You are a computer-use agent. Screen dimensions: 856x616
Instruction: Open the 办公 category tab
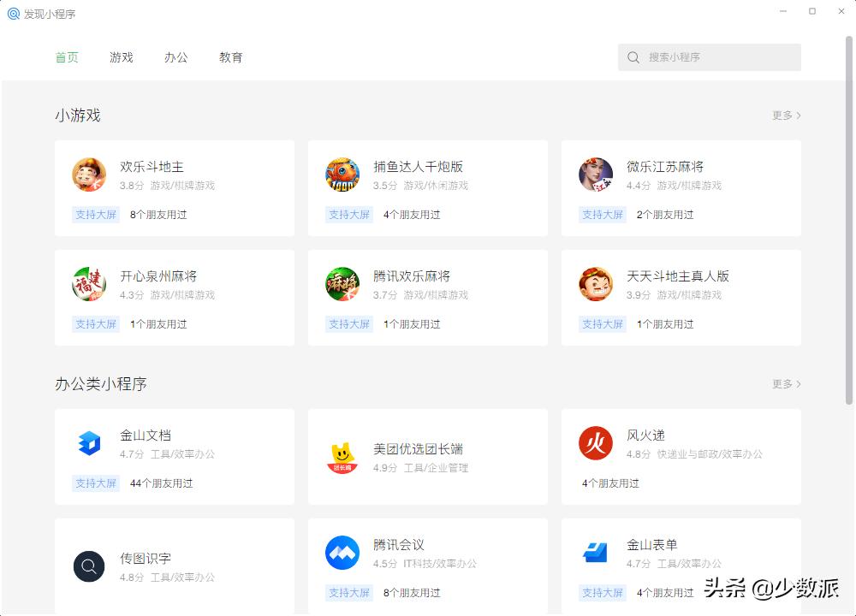click(176, 57)
